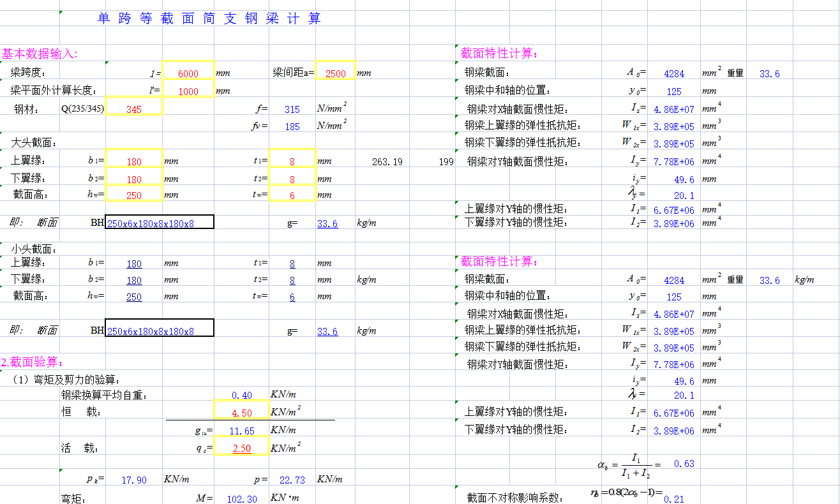This screenshot has width=840, height=504.
Task: Select the beam span cell showing 6000
Action: (x=188, y=73)
